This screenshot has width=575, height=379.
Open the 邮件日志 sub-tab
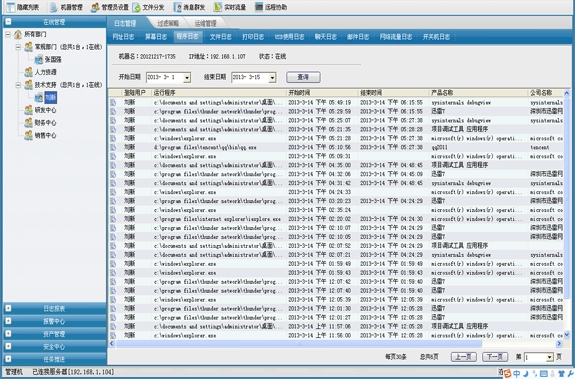[x=358, y=37]
